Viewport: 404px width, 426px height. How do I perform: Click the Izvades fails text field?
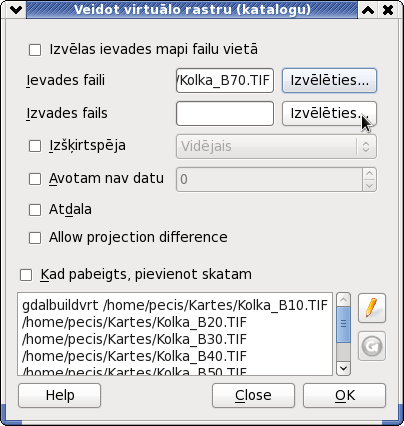click(x=225, y=114)
